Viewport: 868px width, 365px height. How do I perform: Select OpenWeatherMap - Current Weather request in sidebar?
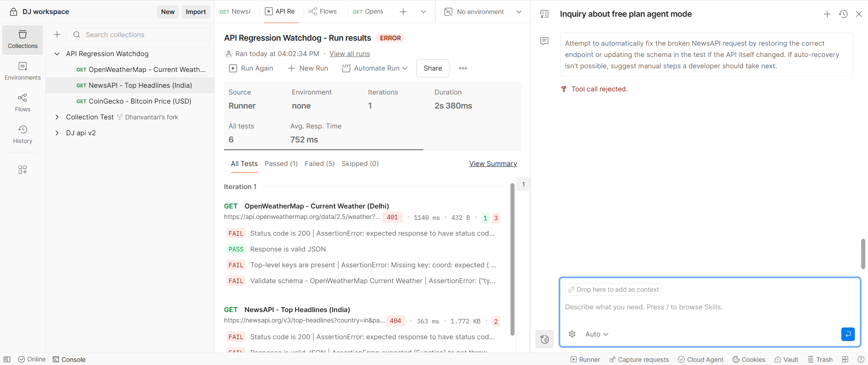click(130, 70)
